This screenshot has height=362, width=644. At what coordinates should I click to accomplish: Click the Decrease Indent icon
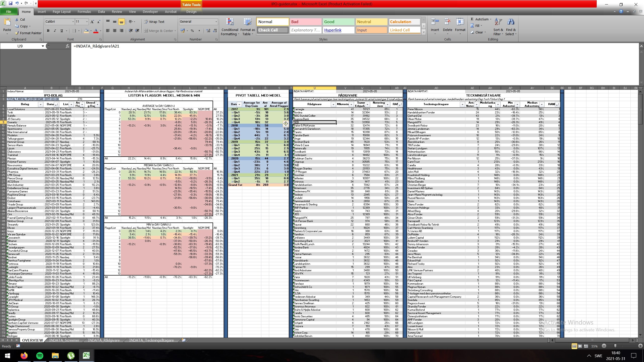131,31
